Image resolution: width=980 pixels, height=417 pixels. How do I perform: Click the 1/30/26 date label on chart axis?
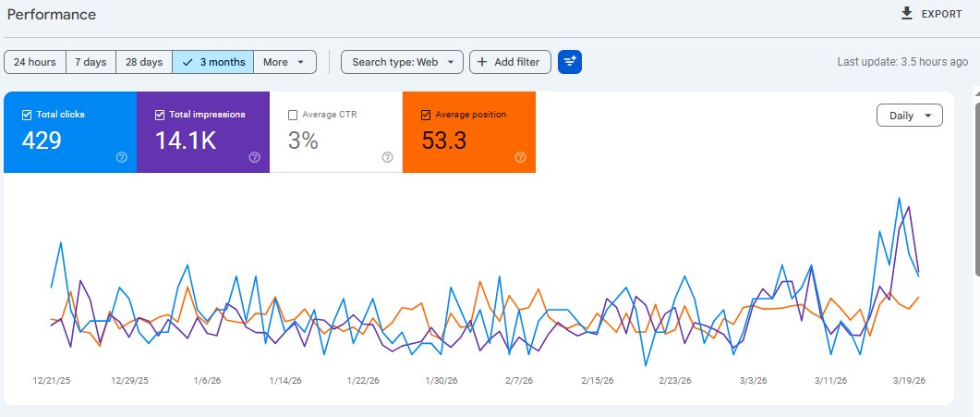click(442, 381)
